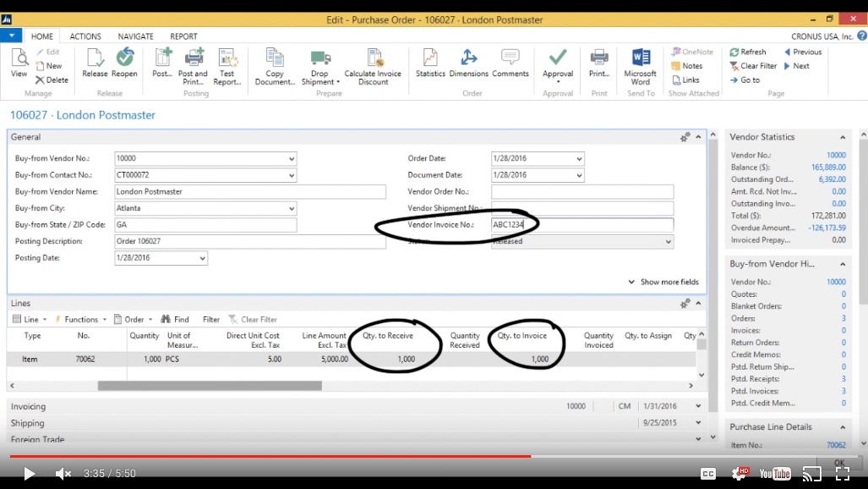
Task: Unmute the video volume
Action: (x=63, y=474)
